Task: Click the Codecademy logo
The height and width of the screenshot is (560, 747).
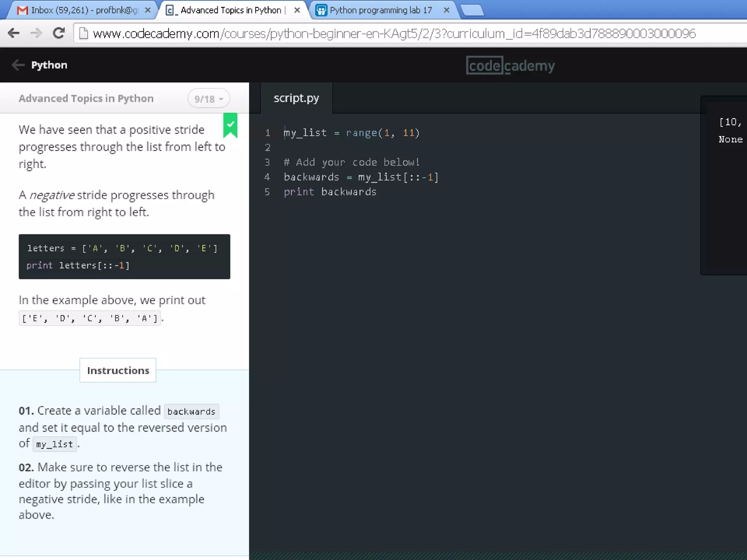Action: coord(510,66)
